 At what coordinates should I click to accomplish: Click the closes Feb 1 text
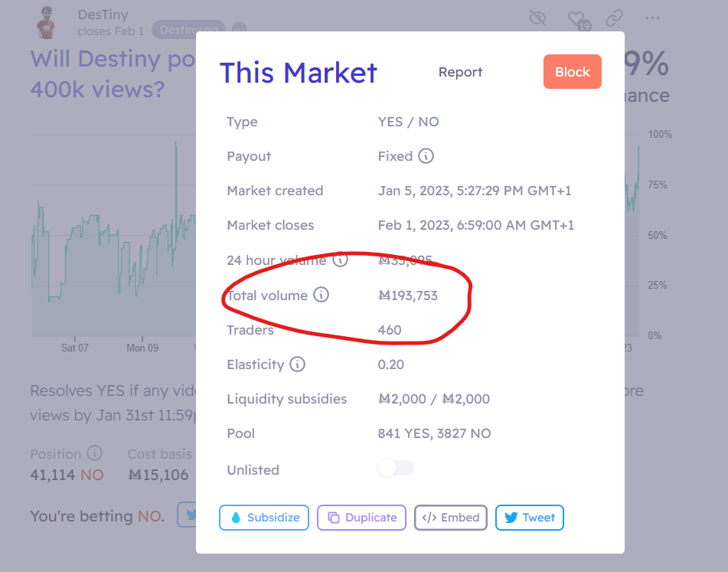(x=111, y=31)
